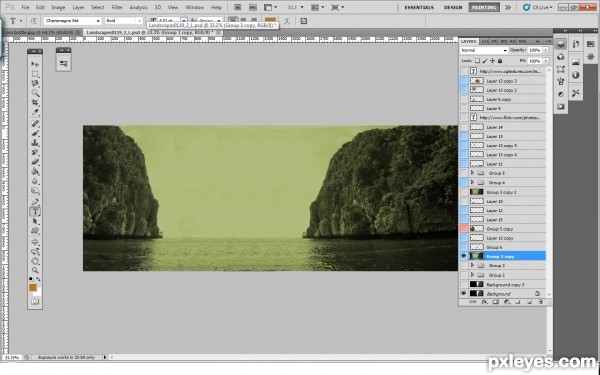This screenshot has height=375, width=600.
Task: Open the Window menu
Action: pyautogui.click(x=194, y=7)
